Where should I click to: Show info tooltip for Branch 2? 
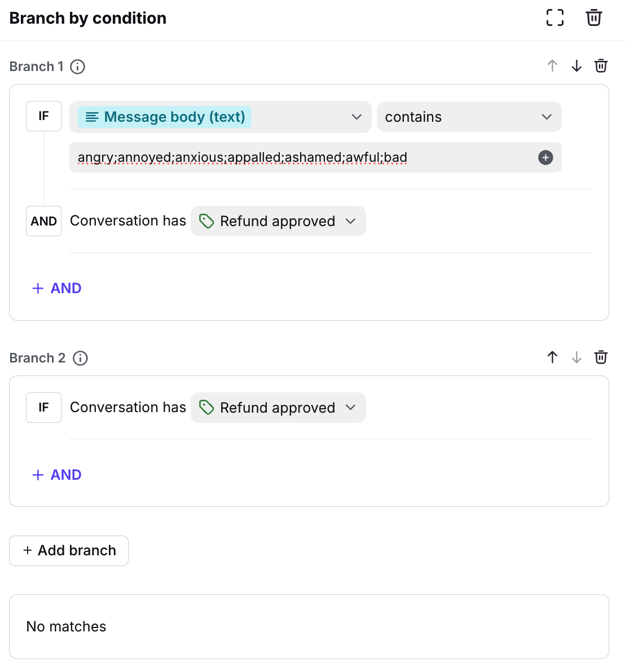pyautogui.click(x=81, y=358)
